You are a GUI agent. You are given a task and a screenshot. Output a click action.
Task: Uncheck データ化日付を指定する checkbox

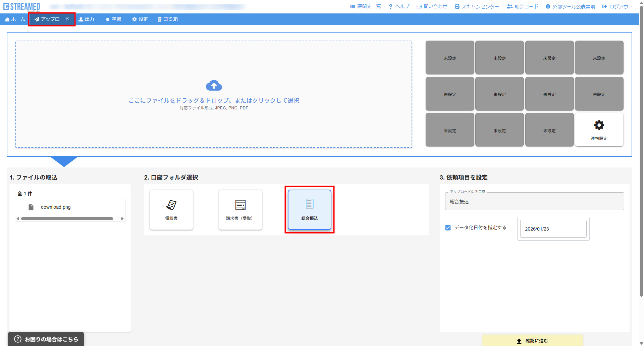click(448, 228)
